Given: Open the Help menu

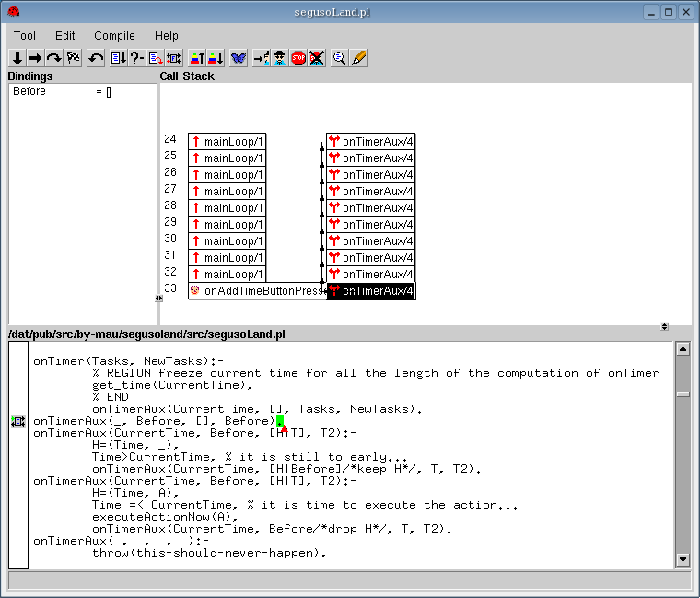Looking at the screenshot, I should pos(167,36).
